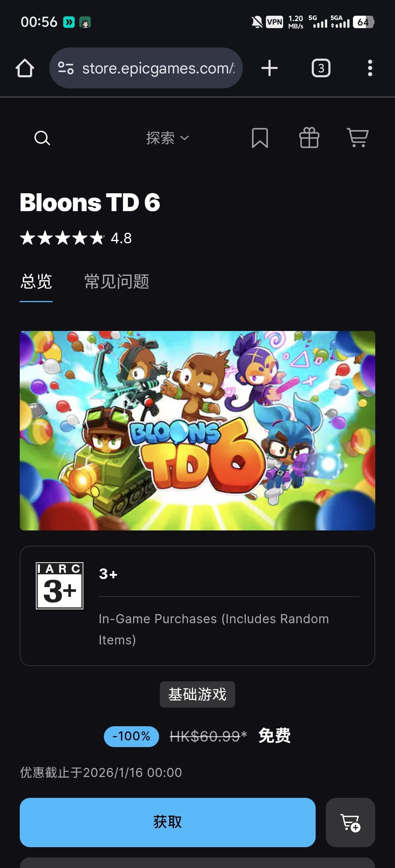The height and width of the screenshot is (868, 395).
Task: Select the 总览 tab
Action: [x=36, y=282]
